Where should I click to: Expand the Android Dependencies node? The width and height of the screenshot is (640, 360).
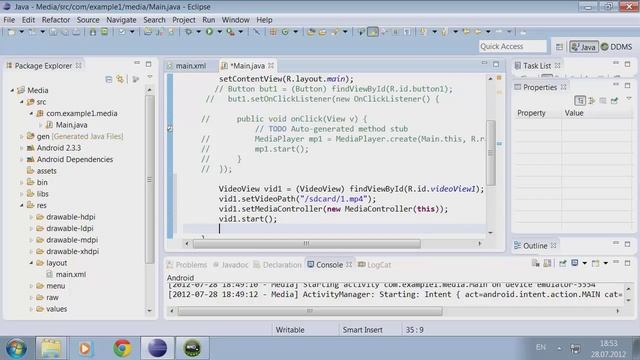[x=22, y=159]
